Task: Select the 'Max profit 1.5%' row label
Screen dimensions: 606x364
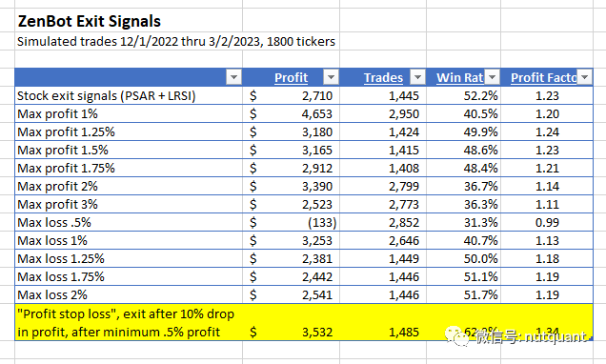Action: coord(63,151)
